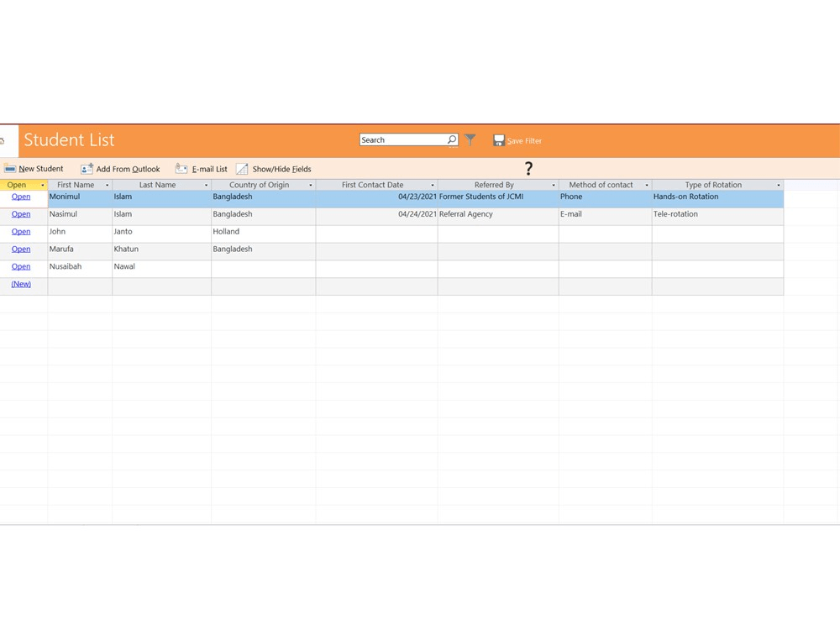The image size is (840, 630).
Task: Click the Khatun last name cell
Action: pyautogui.click(x=162, y=251)
